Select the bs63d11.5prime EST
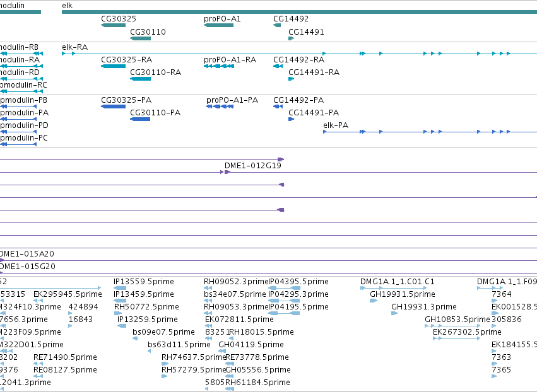This screenshot has height=392, width=537. click(x=150, y=351)
